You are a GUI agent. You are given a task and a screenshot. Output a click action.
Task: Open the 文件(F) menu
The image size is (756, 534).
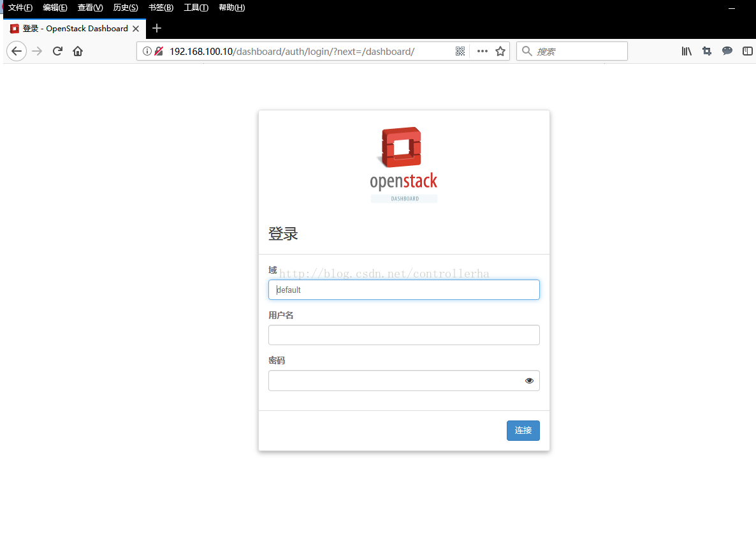point(20,8)
